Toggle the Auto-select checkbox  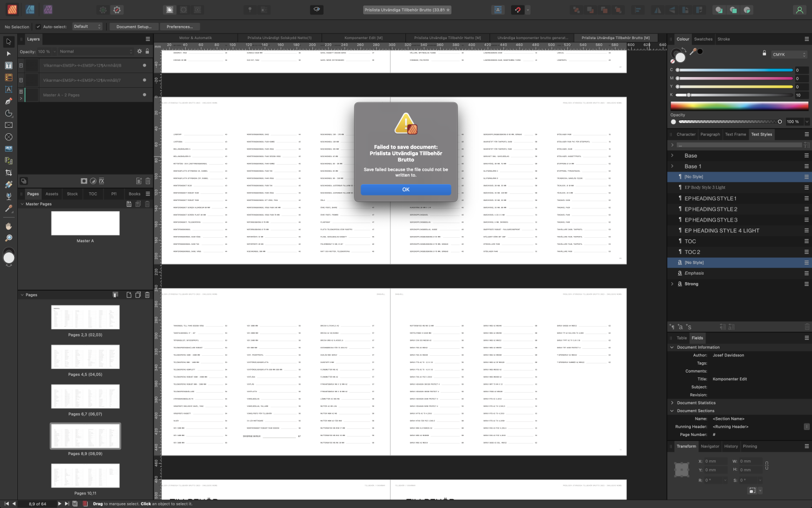click(x=38, y=26)
